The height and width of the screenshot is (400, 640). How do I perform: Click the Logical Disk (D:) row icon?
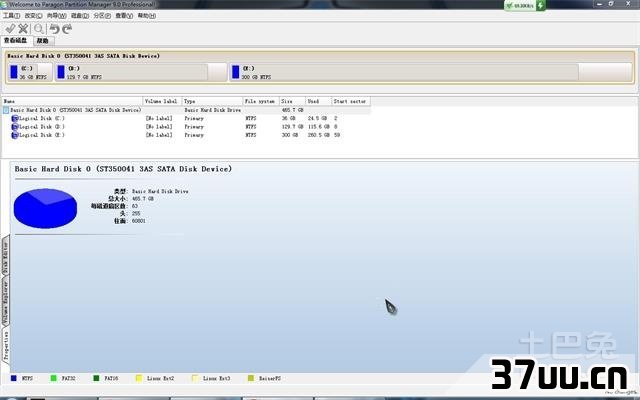pyautogui.click(x=15, y=127)
